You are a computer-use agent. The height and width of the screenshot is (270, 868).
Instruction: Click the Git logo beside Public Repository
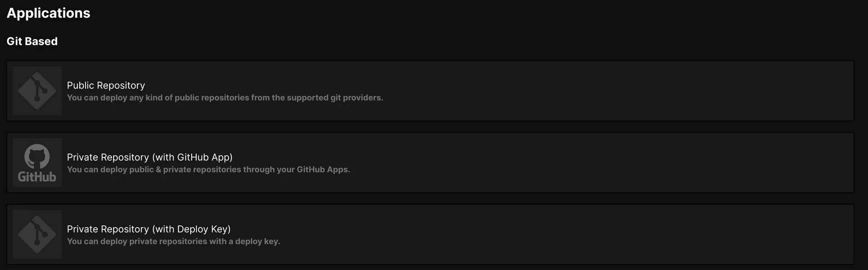tap(37, 90)
